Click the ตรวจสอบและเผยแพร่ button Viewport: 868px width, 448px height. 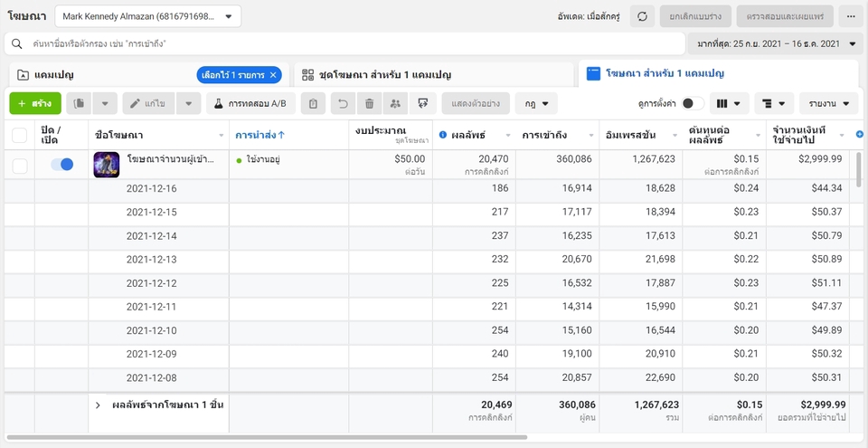coord(785,16)
